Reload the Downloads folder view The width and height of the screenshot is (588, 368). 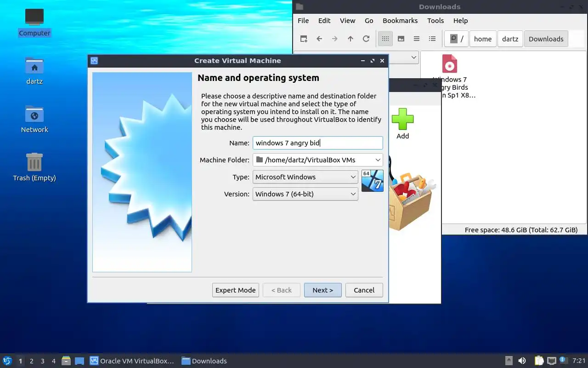point(366,39)
